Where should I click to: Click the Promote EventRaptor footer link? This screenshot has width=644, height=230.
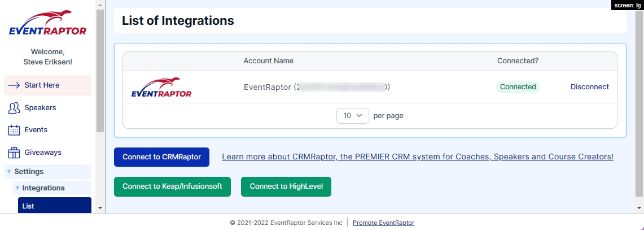tap(383, 223)
